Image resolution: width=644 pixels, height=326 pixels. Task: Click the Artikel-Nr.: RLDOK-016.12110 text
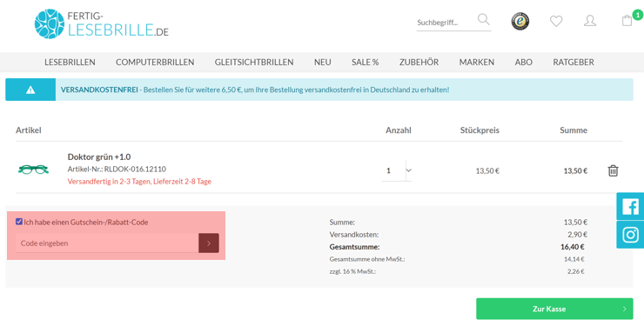click(117, 169)
